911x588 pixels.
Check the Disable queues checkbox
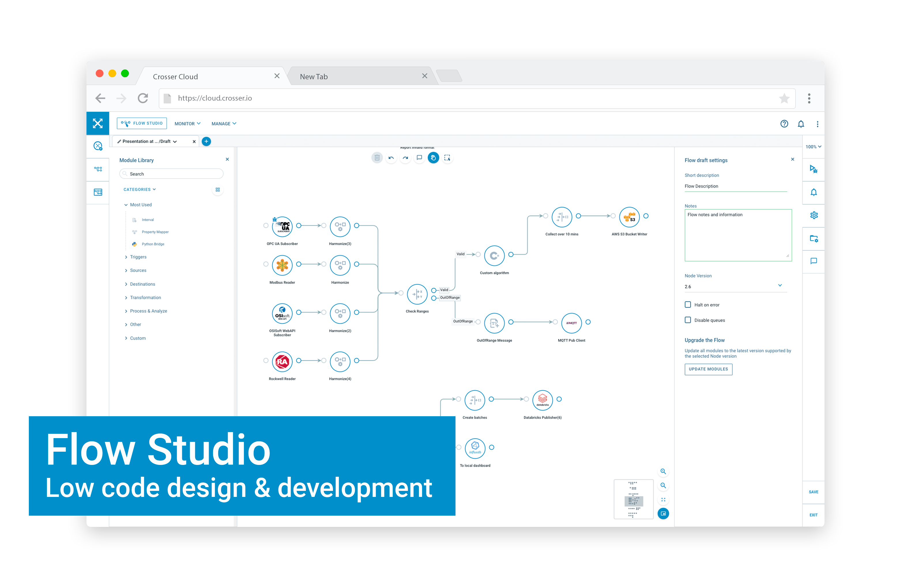[688, 320]
